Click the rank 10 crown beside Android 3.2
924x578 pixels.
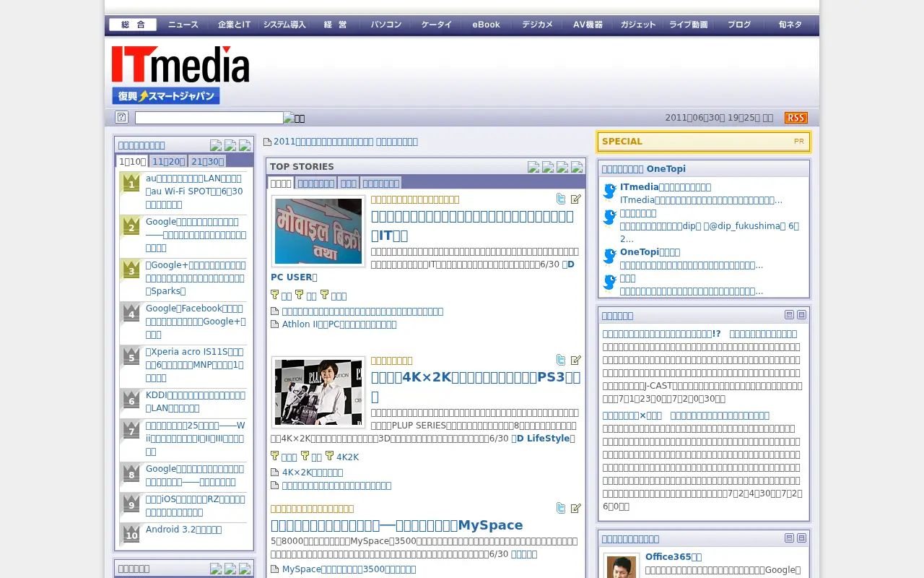[x=131, y=533]
